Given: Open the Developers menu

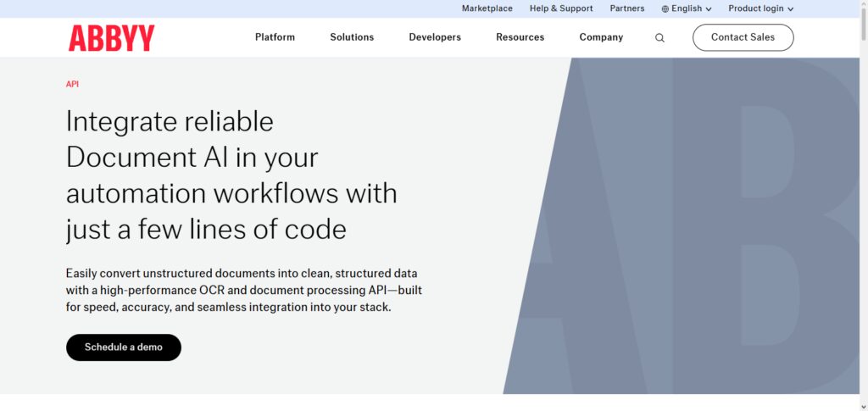Looking at the screenshot, I should click(x=435, y=37).
